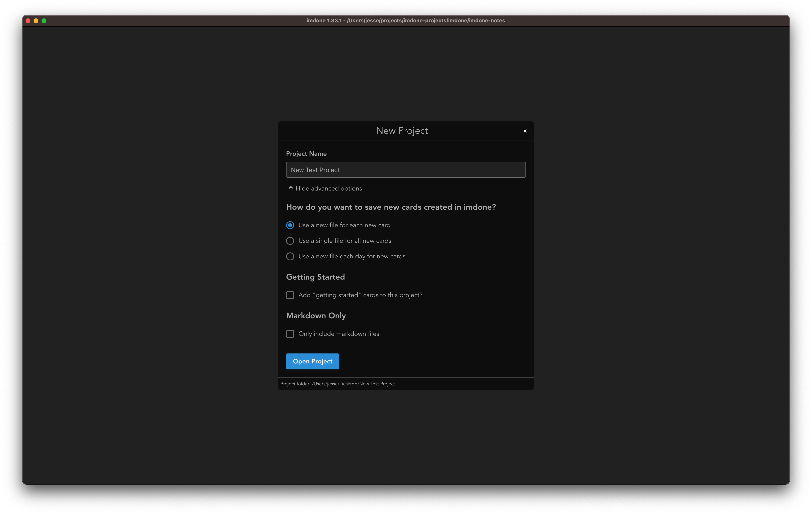Click the imdone 1.33.1 window title text
Screen dimensions: 812x514
click(405, 21)
